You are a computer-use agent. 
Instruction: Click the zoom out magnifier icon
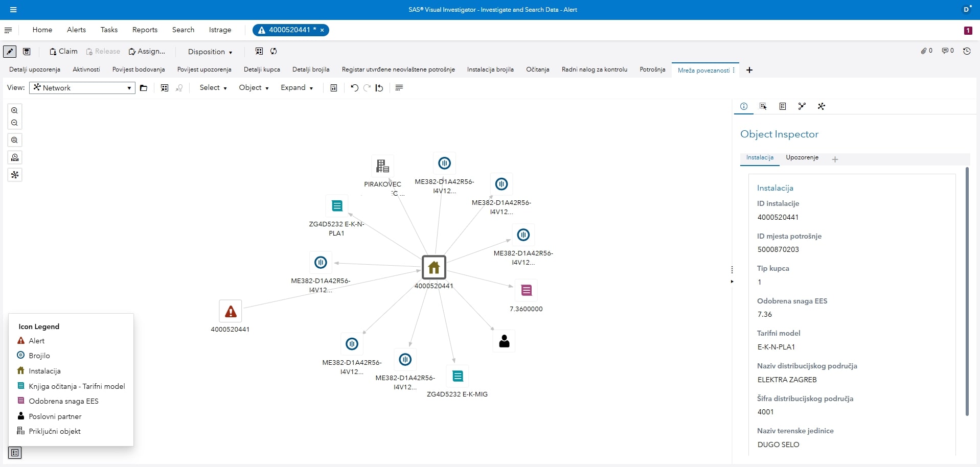[x=14, y=123]
